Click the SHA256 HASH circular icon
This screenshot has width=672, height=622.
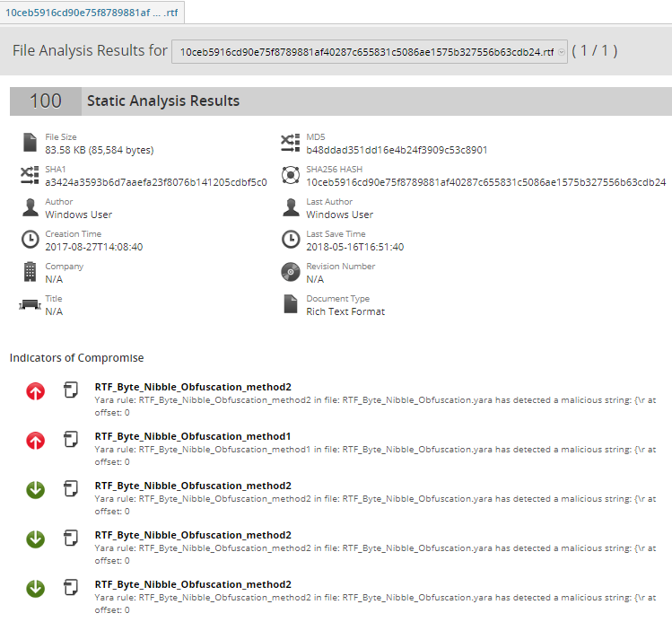(290, 175)
